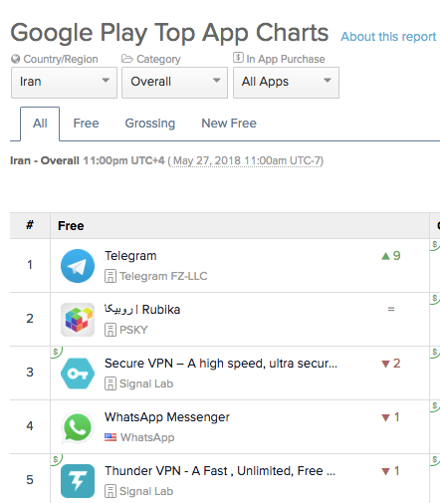This screenshot has width=440, height=503.
Task: Click the US flag next to WhatsApp publisher
Action: coord(110,437)
